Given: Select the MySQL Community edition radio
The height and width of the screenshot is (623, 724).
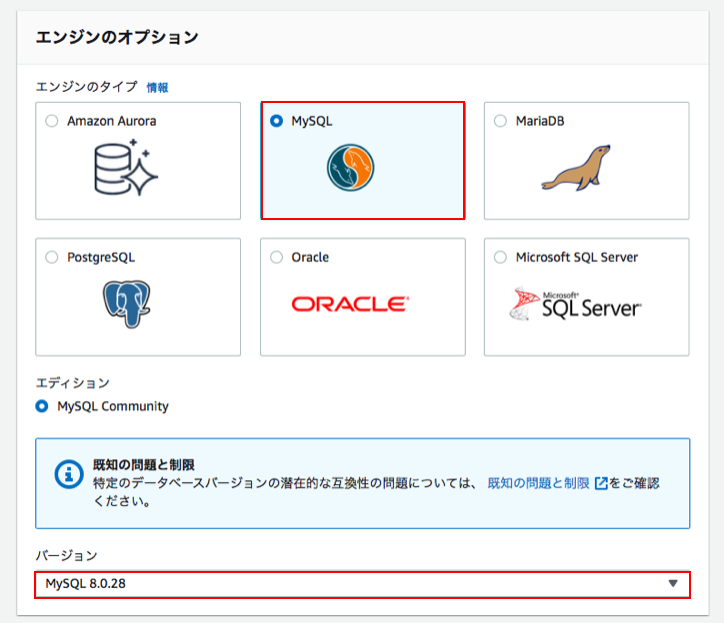Looking at the screenshot, I should tap(42, 406).
